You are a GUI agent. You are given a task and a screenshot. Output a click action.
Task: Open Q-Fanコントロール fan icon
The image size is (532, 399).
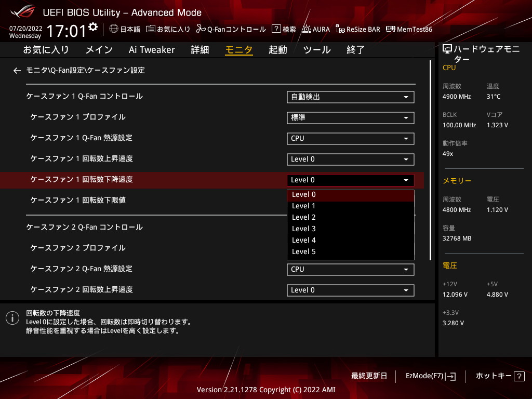201,29
